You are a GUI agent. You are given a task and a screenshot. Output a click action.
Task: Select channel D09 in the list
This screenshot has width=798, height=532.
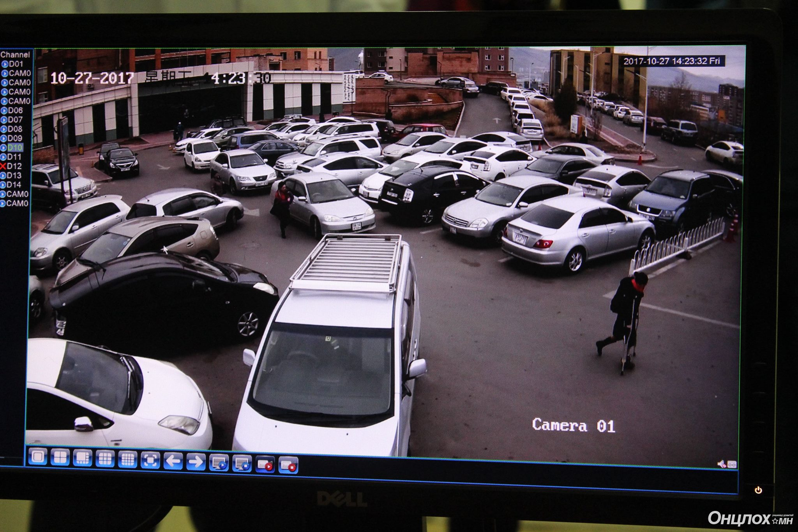(15, 139)
